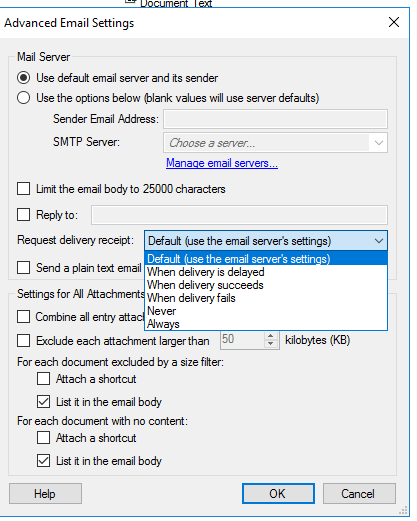Decrease kilobytes value with down spinner arrow
The height and width of the screenshot is (521, 417).
click(271, 344)
